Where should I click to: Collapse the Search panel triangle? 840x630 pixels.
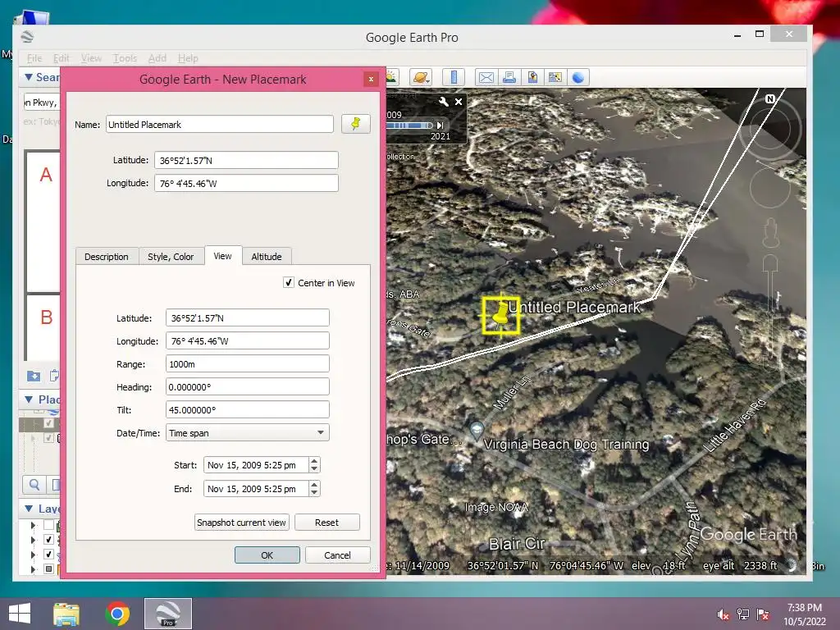click(x=29, y=77)
